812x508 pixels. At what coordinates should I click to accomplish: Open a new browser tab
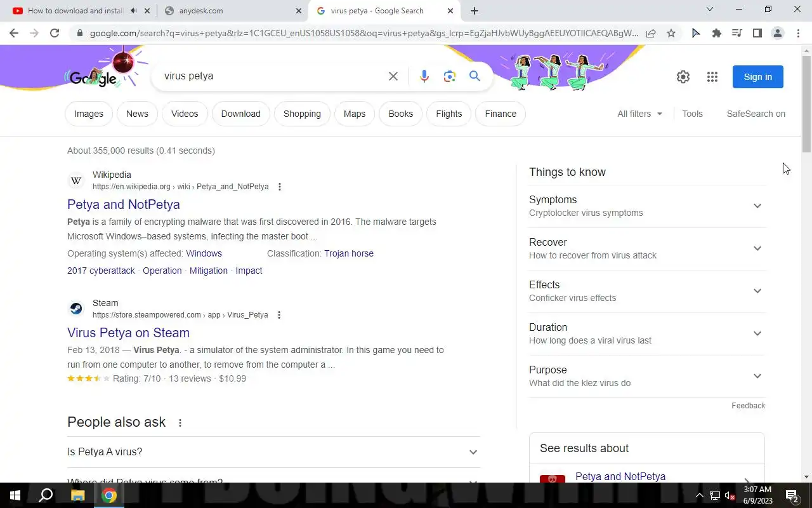[x=475, y=11]
